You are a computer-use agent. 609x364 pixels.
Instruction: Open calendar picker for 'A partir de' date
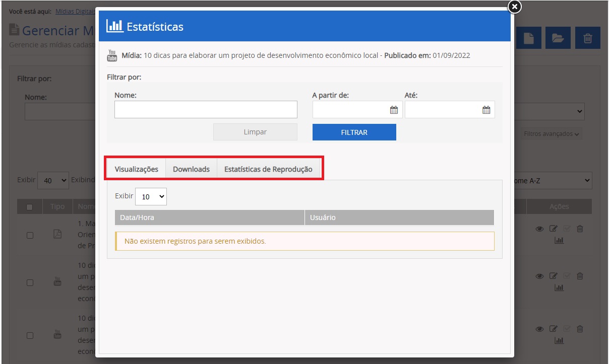point(394,110)
